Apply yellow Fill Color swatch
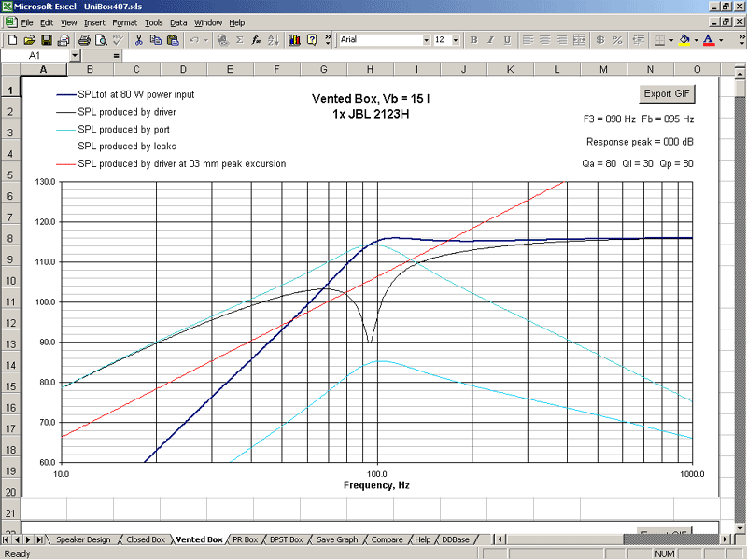 point(684,40)
